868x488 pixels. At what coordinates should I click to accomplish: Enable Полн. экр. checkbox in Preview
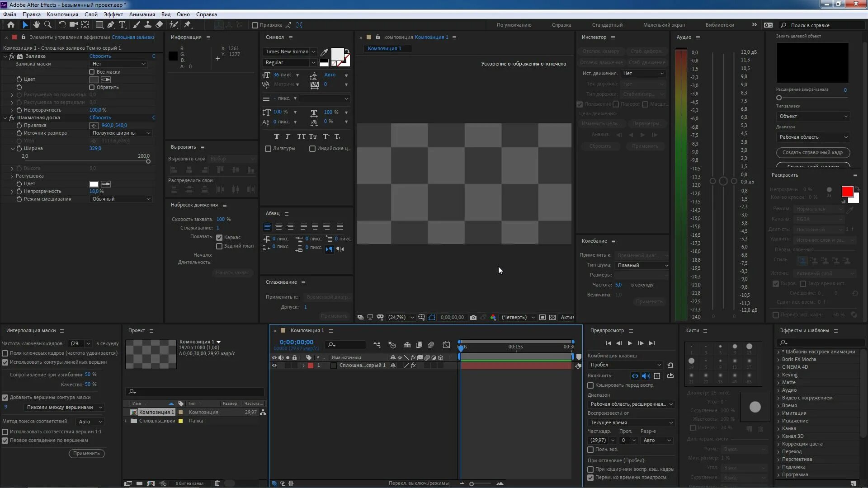tap(590, 450)
